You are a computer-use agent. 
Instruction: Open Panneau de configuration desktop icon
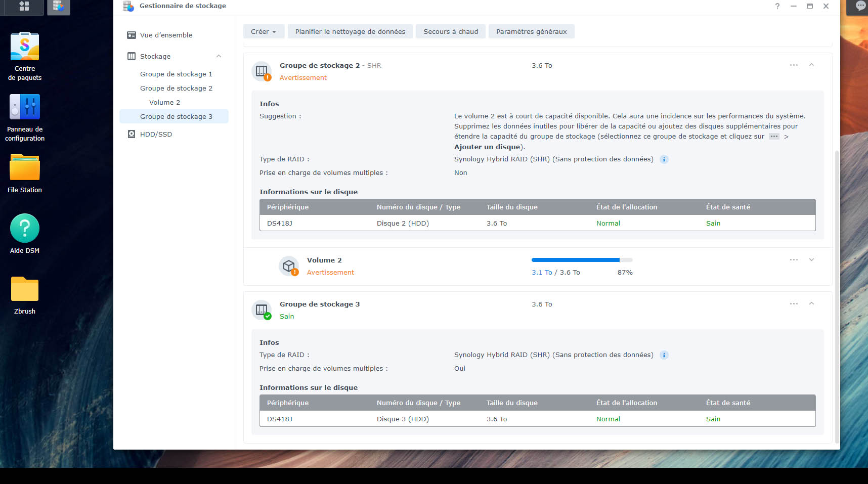point(25,107)
